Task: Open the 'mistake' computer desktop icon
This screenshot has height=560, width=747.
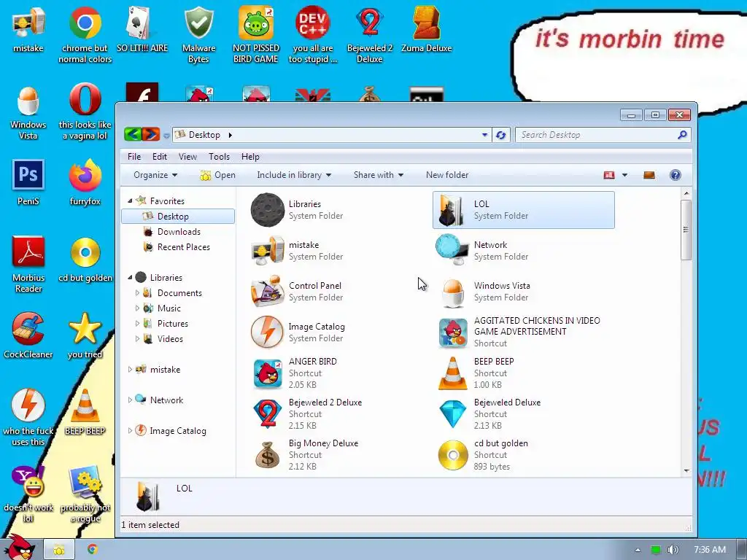Action: (x=28, y=29)
